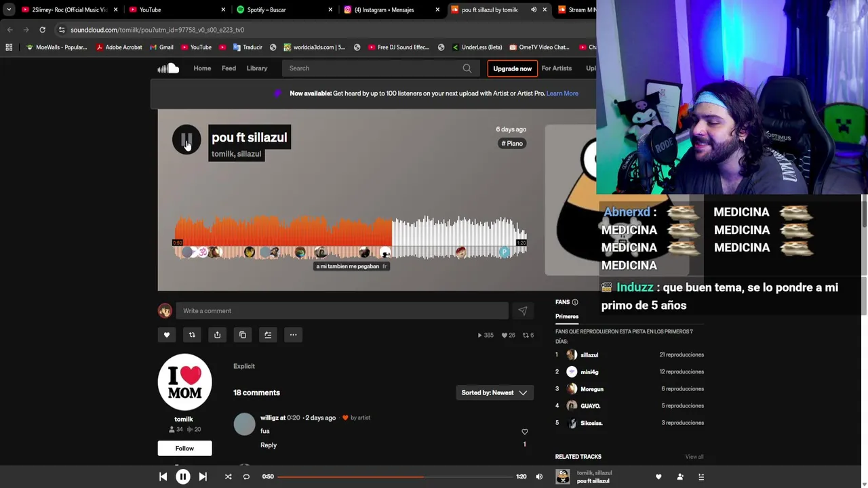
Task: Repost the track using the repost icon
Action: 192,335
